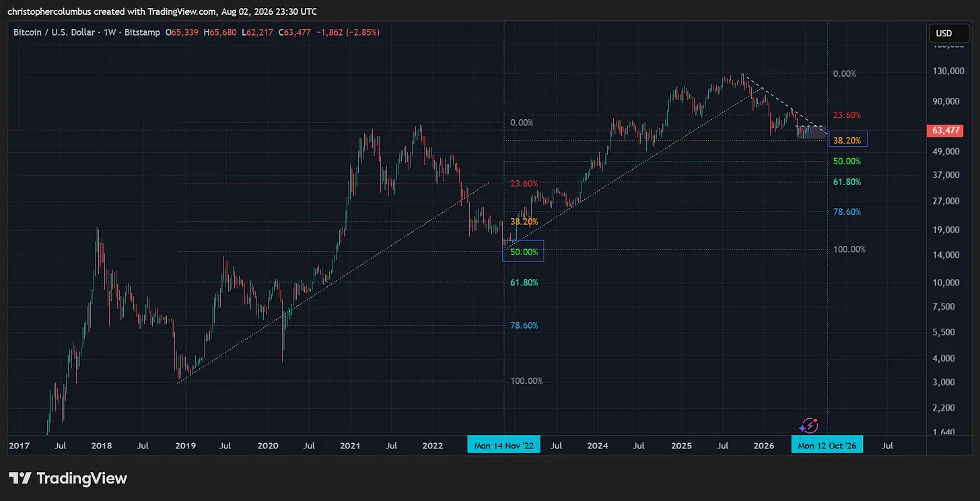Image resolution: width=980 pixels, height=501 pixels.
Task: Click the 27,000 price axis label
Action: point(946,201)
